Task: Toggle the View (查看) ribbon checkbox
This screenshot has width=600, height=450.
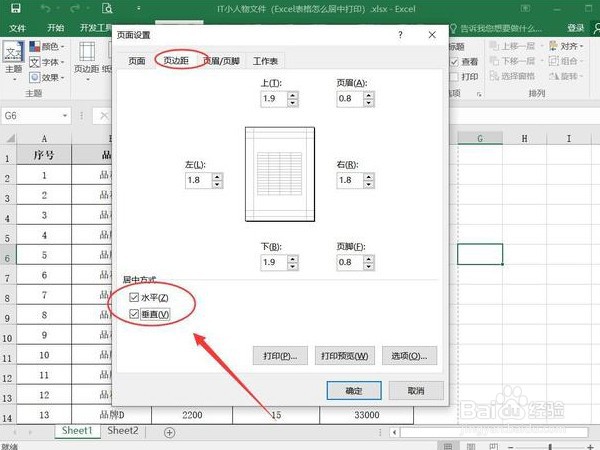Action: click(x=454, y=62)
